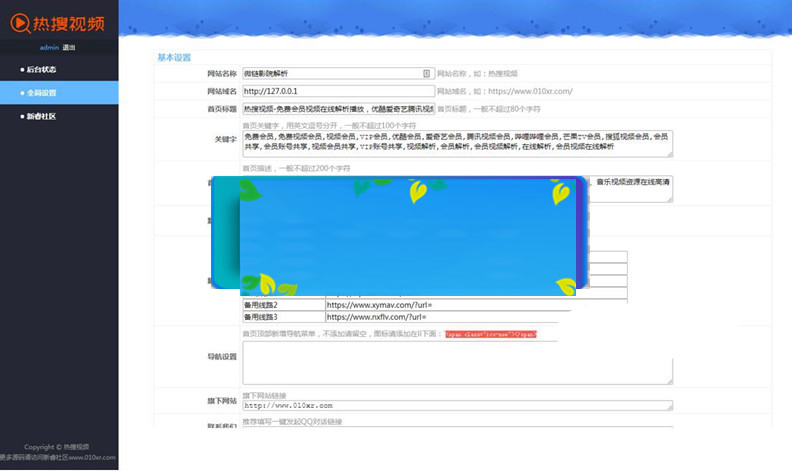Click the admin username link

(49, 47)
